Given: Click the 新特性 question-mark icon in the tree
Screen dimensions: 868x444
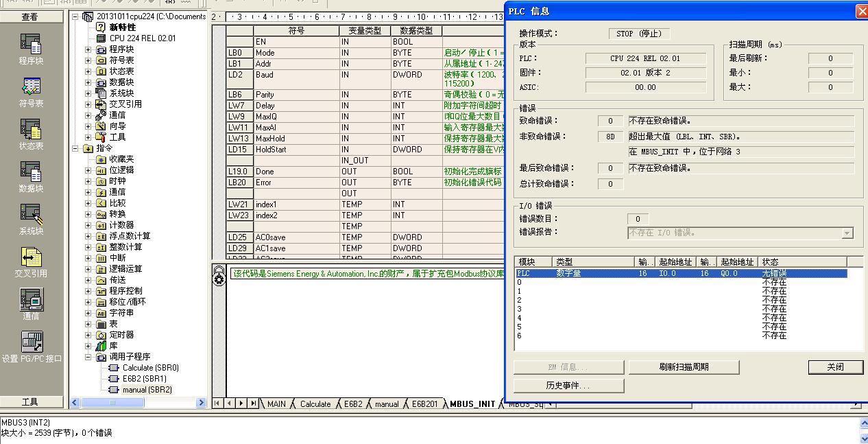Looking at the screenshot, I should tap(101, 27).
